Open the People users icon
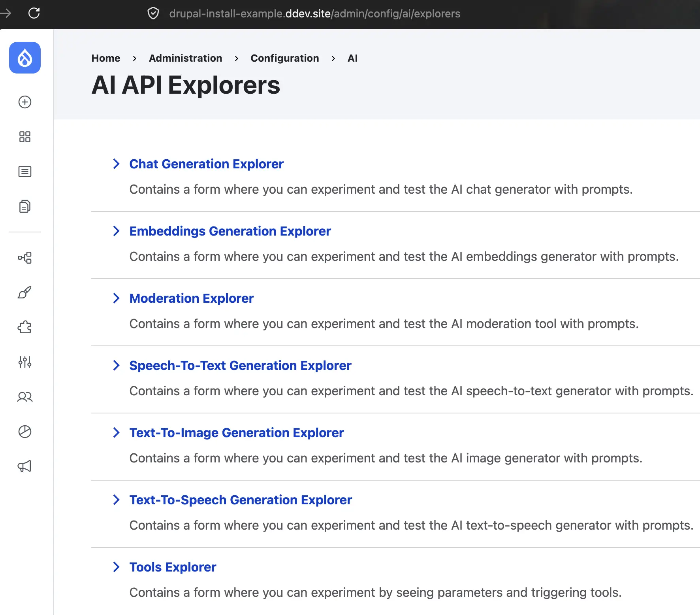Screen dimensions: 700x615 tap(25, 397)
